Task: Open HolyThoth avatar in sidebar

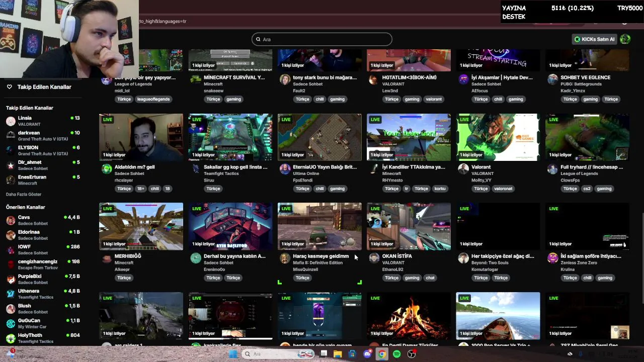Action: (11, 338)
